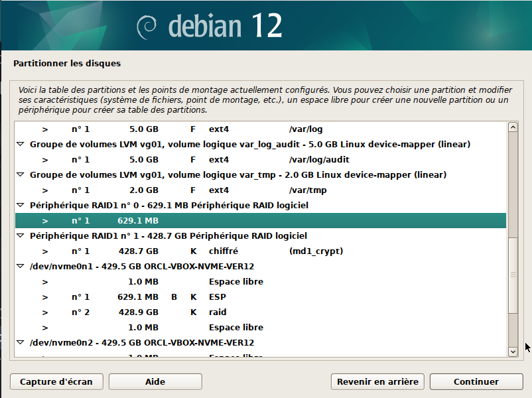This screenshot has height=398, width=532.
Task: Collapse the RAID1 n° 1 device
Action: point(21,235)
